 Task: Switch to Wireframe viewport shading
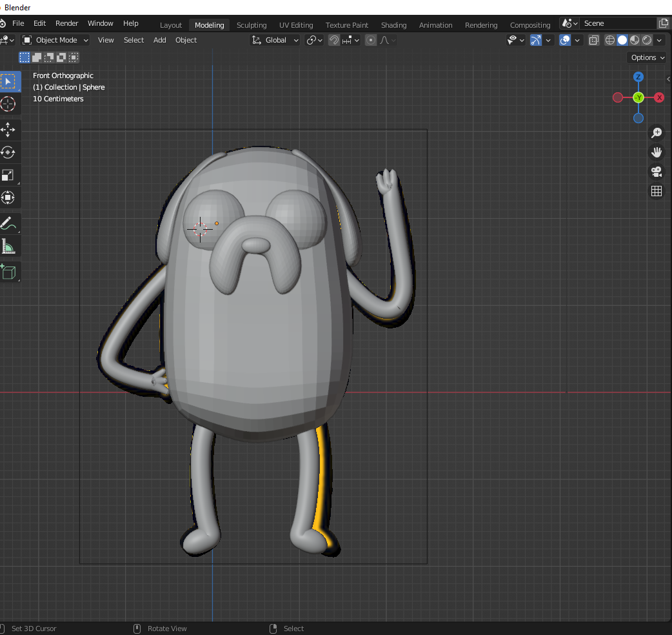click(609, 40)
